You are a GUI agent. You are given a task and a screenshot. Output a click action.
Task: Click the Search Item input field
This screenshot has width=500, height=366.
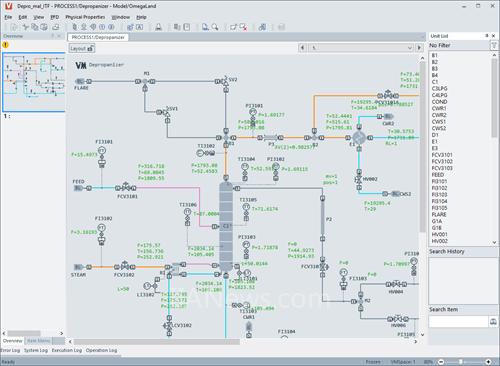[x=458, y=322]
